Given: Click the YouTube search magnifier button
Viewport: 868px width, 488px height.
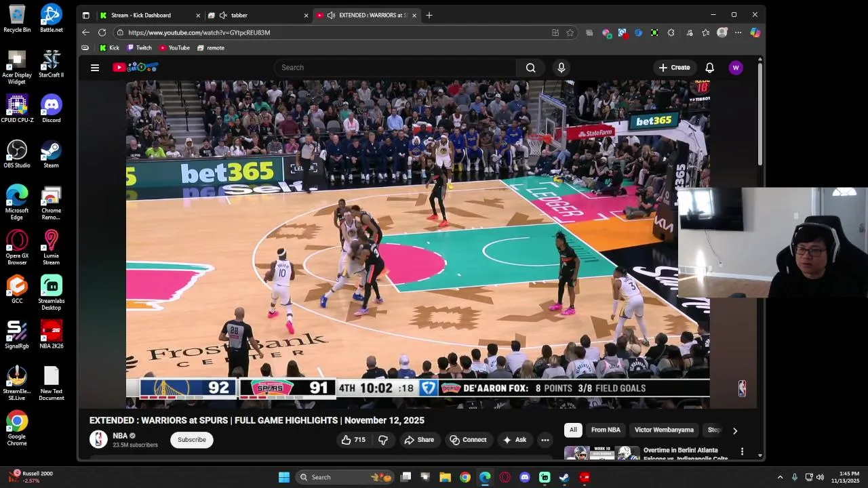Looking at the screenshot, I should tap(531, 68).
